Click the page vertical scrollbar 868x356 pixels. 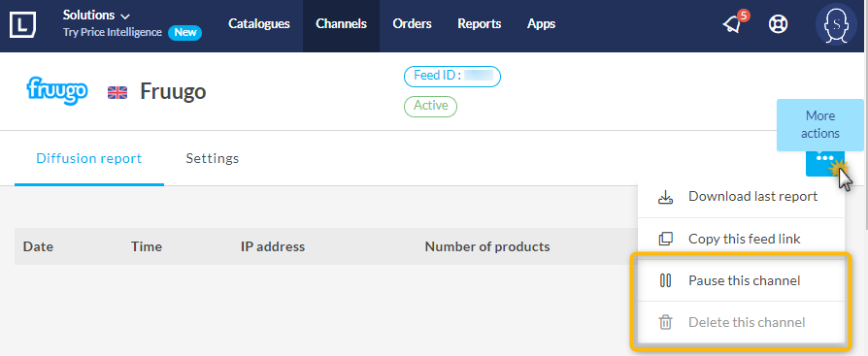(x=866, y=115)
